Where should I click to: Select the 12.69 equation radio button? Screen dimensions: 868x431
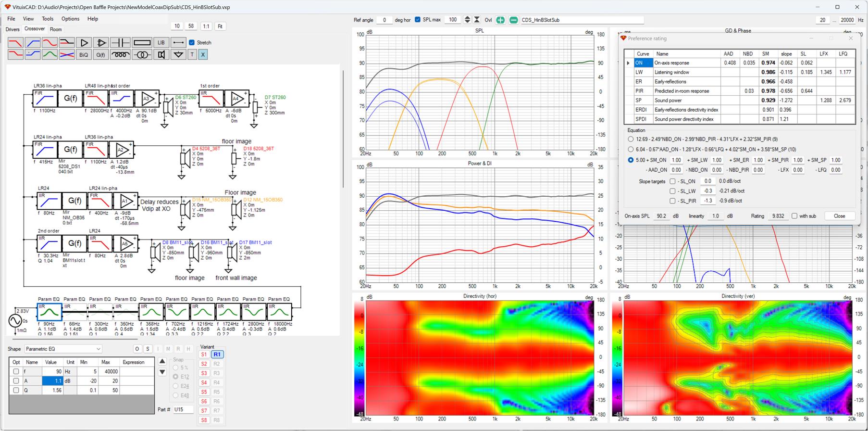[x=631, y=139]
